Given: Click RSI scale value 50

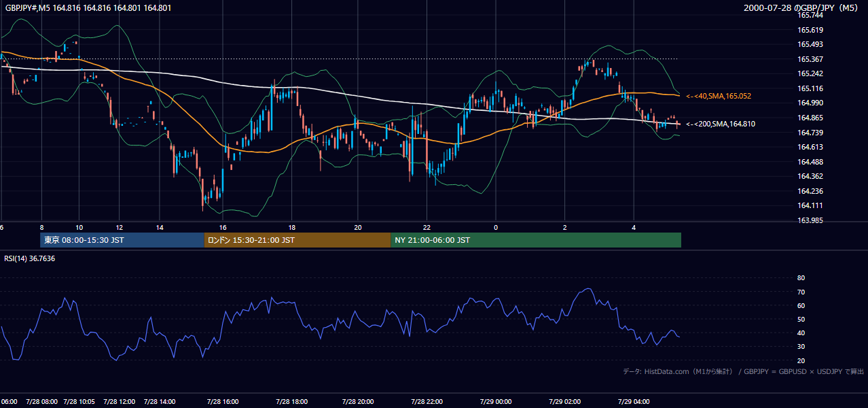Looking at the screenshot, I should click(x=801, y=319).
